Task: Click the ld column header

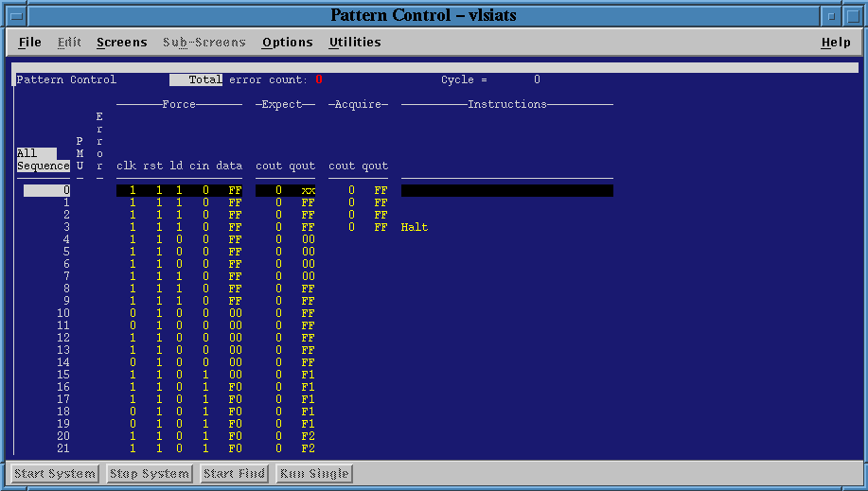Action: pos(176,166)
